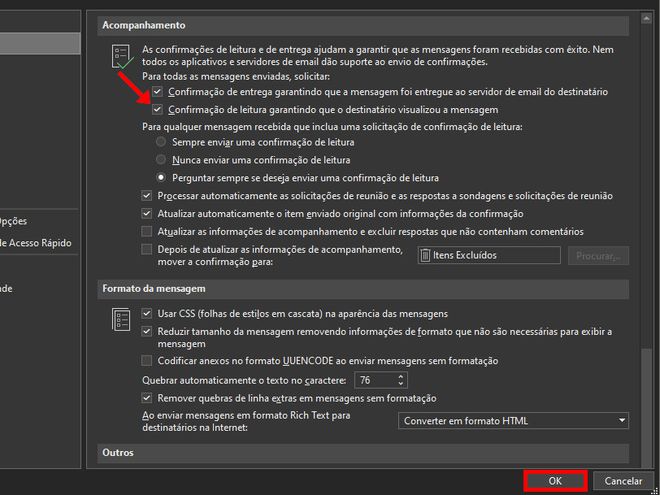Screen dimensions: 660x495
Task: Increase the line-wrap character value by one
Action: pos(400,377)
